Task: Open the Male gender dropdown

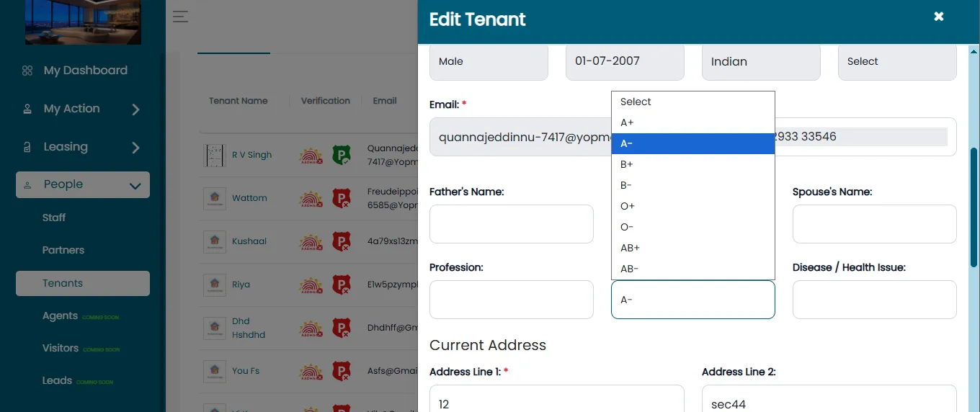Action: pyautogui.click(x=489, y=62)
